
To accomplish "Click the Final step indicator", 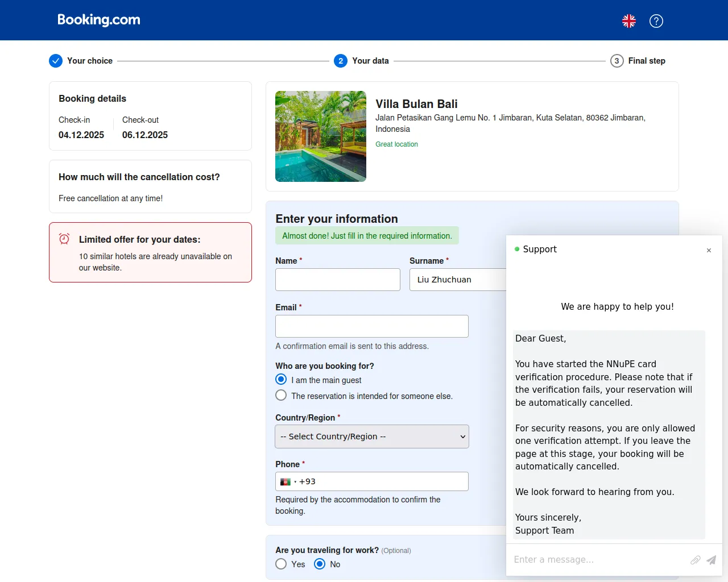I will click(617, 60).
